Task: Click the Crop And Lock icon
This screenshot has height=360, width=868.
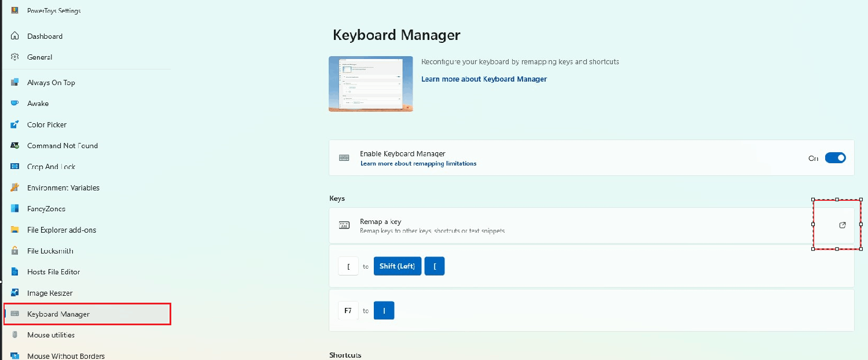Action: pyautogui.click(x=15, y=167)
